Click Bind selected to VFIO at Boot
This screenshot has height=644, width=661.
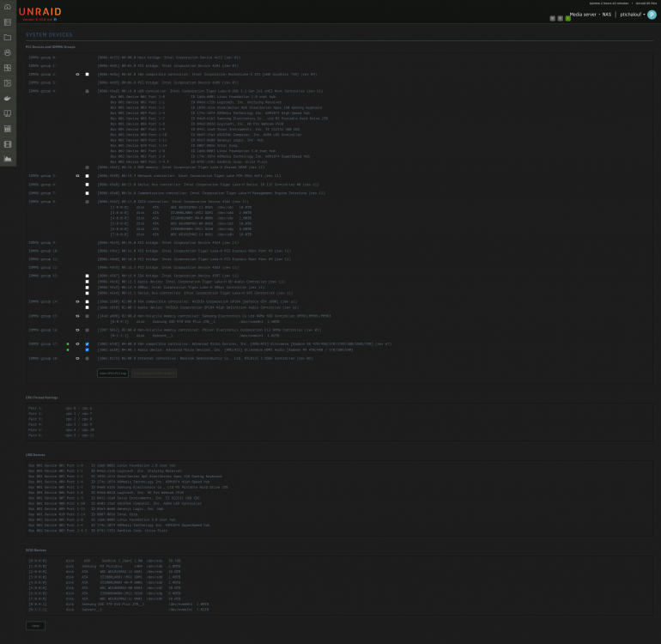point(154,374)
